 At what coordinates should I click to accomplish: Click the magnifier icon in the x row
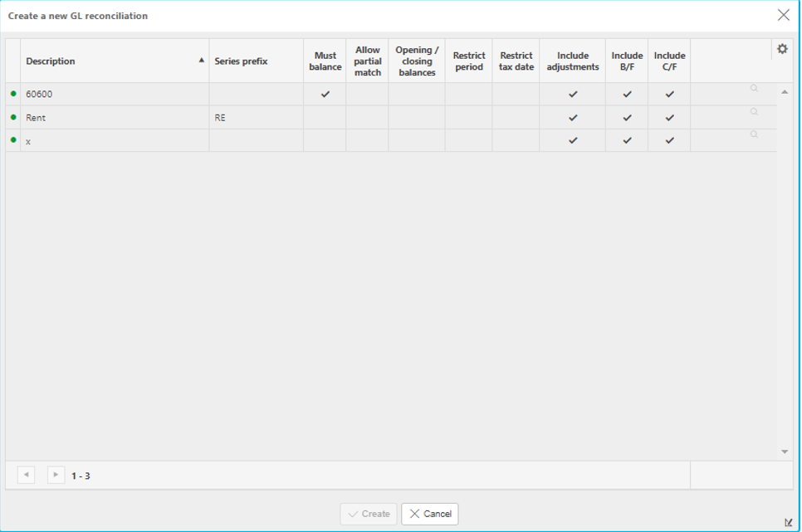click(754, 134)
